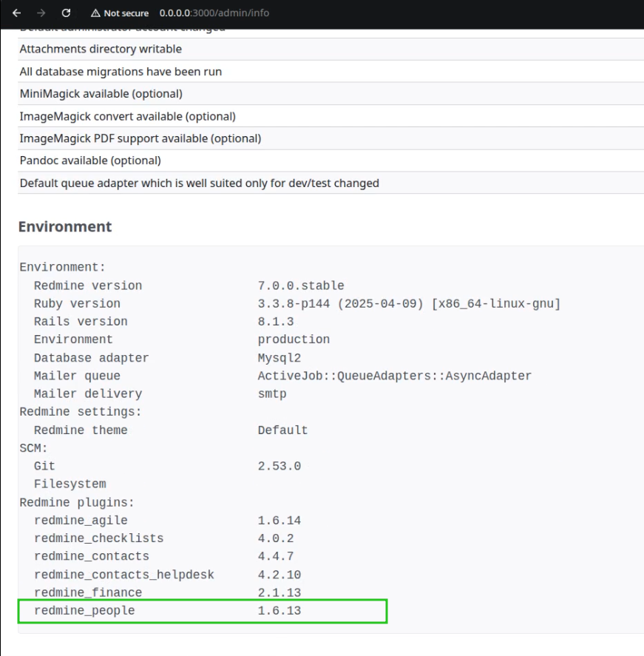Click the 'SCM:' section line
644x656 pixels.
coord(33,448)
